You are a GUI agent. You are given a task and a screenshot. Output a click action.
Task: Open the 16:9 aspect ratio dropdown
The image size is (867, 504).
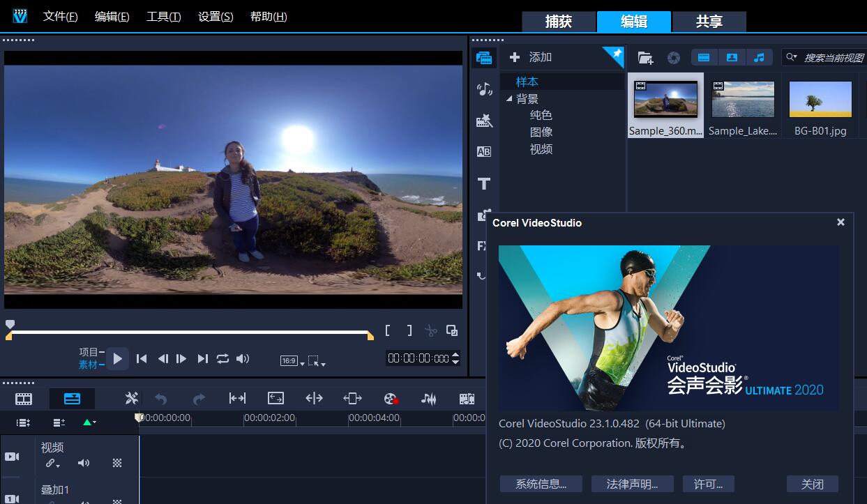[293, 361]
